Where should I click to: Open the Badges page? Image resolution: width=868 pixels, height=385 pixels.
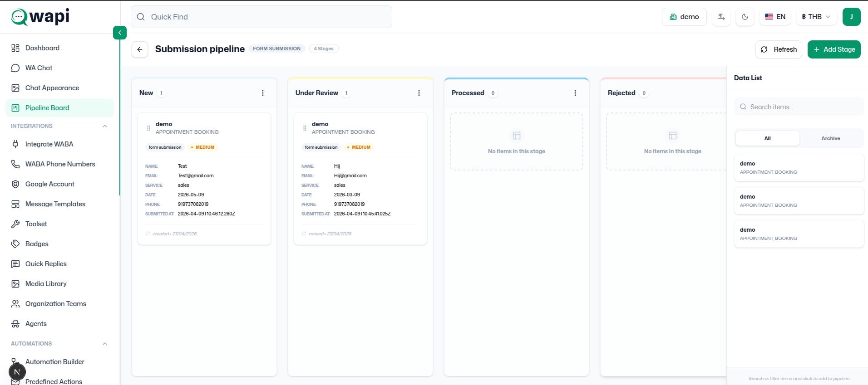[60, 244]
